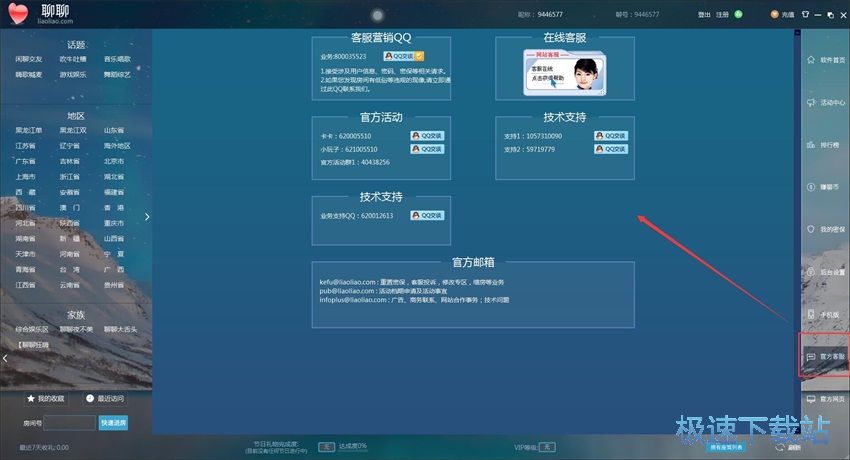Click QQ交谈 button for 小玩子:621005510

point(427,149)
